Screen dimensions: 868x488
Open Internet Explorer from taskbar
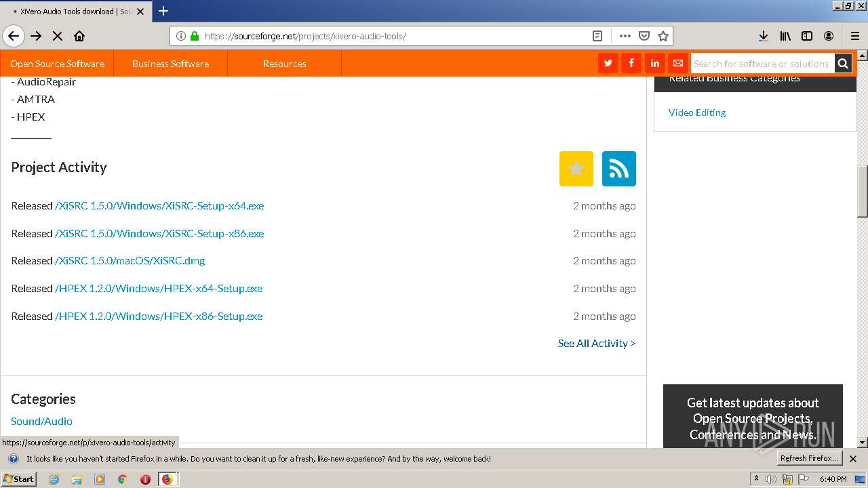tap(54, 479)
